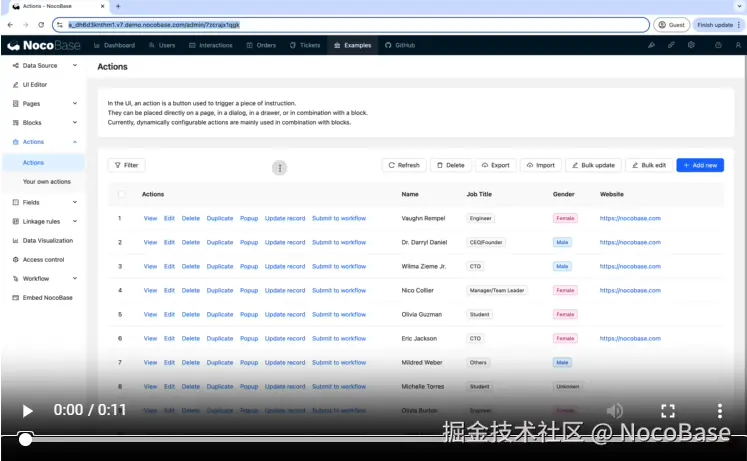The width and height of the screenshot is (747, 461).
Task: Click the Bulk update button
Action: click(593, 165)
